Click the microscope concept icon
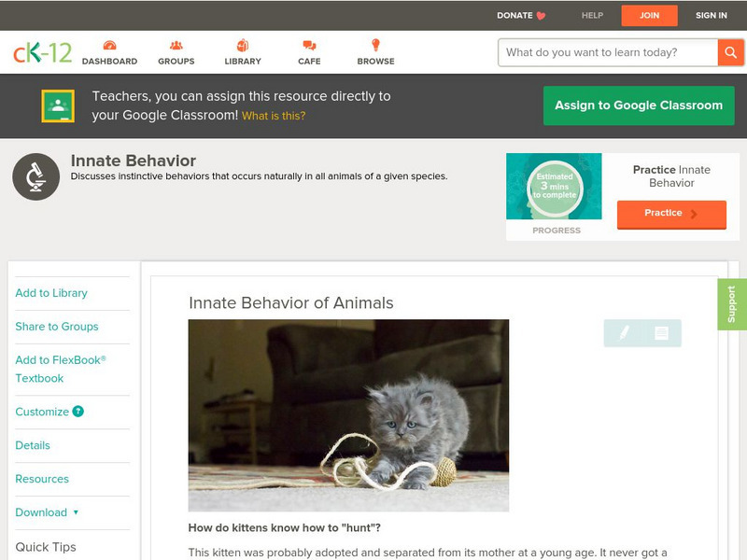The width and height of the screenshot is (747, 560). click(35, 176)
